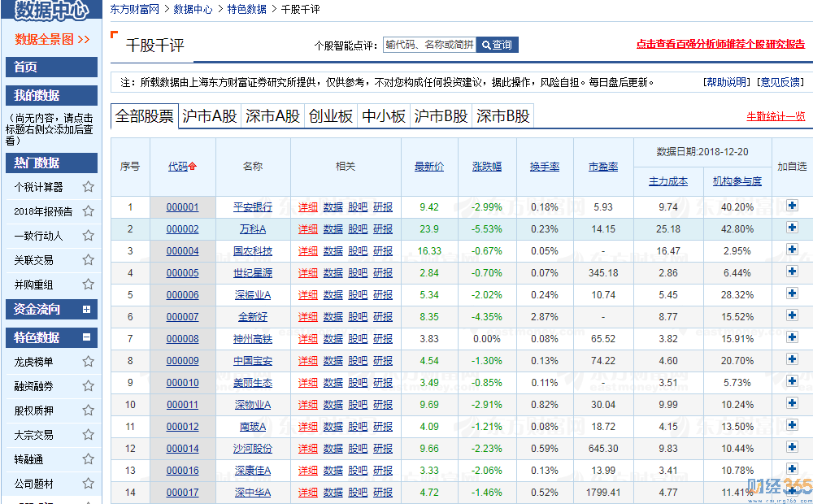813x504 pixels.
Task: Add 世纪星源 to watchlist with plus icon
Action: [x=792, y=272]
